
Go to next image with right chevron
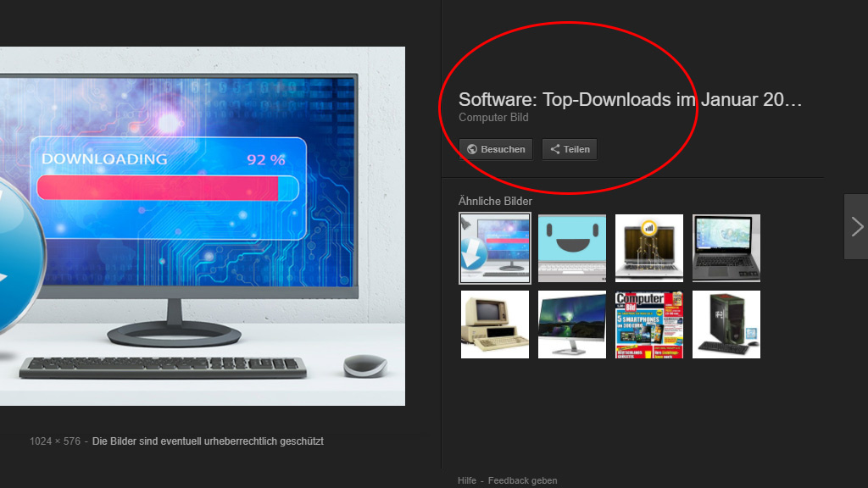(856, 227)
